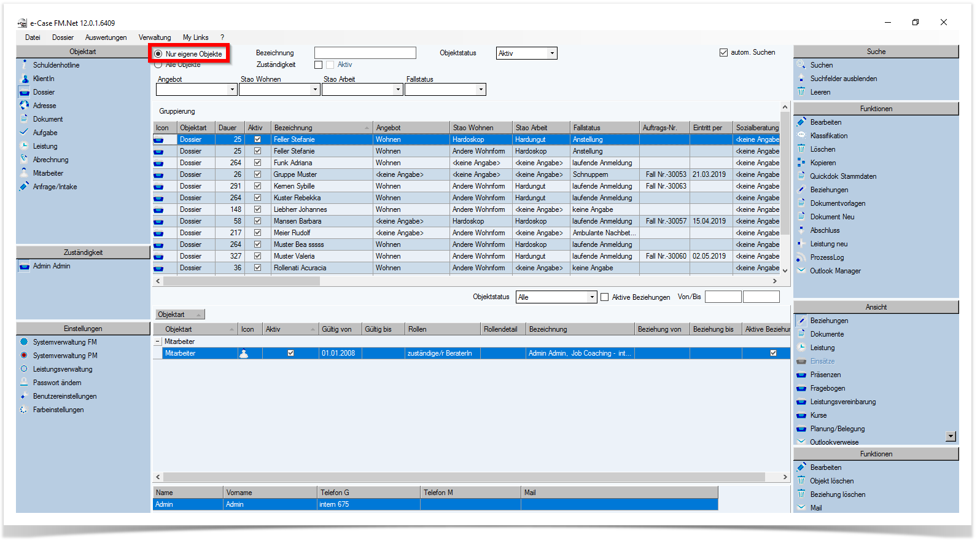Image resolution: width=980 pixels, height=543 pixels.
Task: Click the Benutzereinstellungen entry
Action: tap(64, 396)
